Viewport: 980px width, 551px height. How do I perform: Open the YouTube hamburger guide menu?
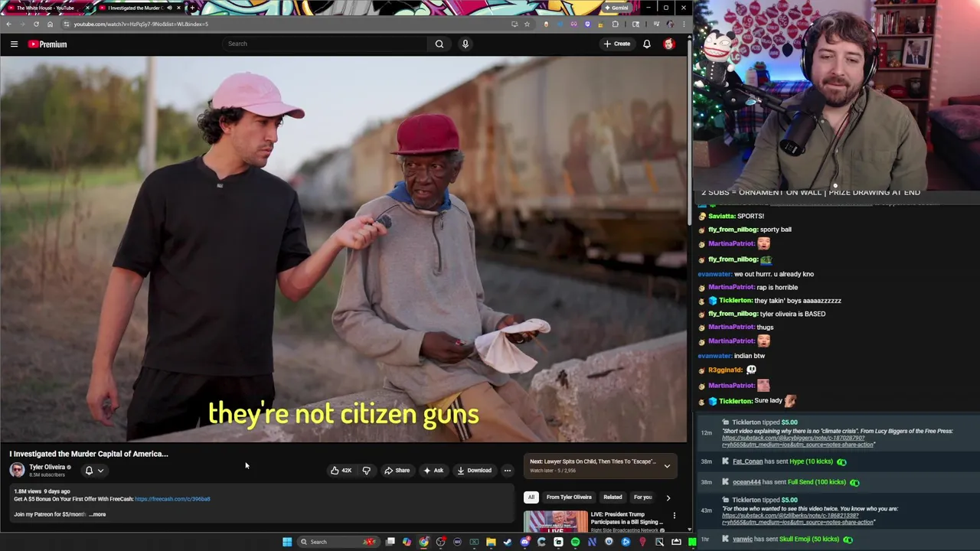[14, 44]
